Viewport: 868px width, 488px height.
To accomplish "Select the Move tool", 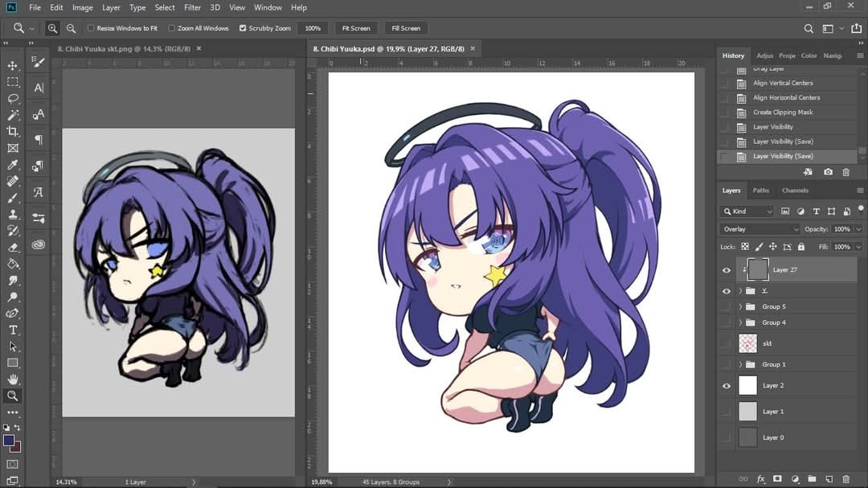I will click(x=13, y=65).
